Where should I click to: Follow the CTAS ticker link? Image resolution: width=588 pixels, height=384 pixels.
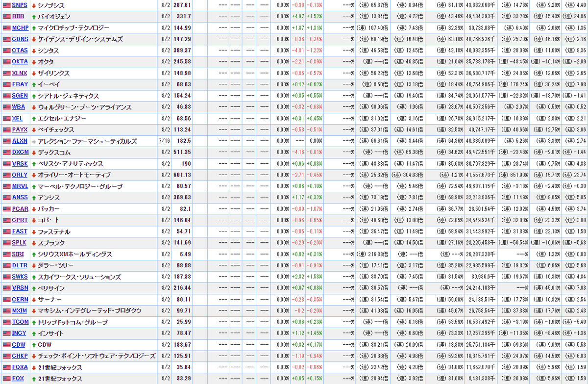20,51
